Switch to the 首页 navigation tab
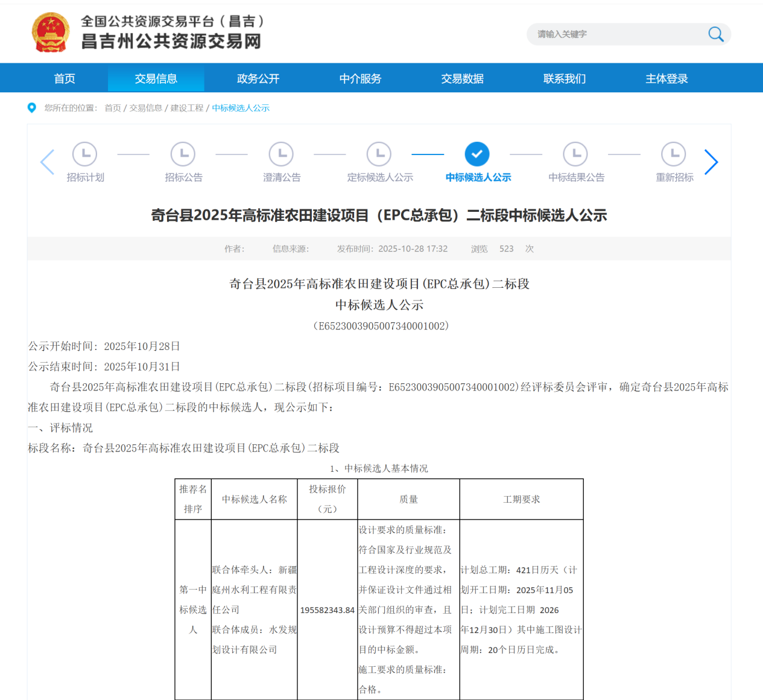Screen dimensions: 763x700 [x=64, y=78]
